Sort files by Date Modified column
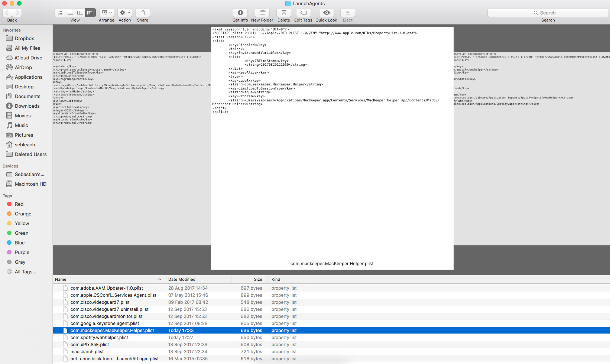The image size is (610, 364). [198, 279]
